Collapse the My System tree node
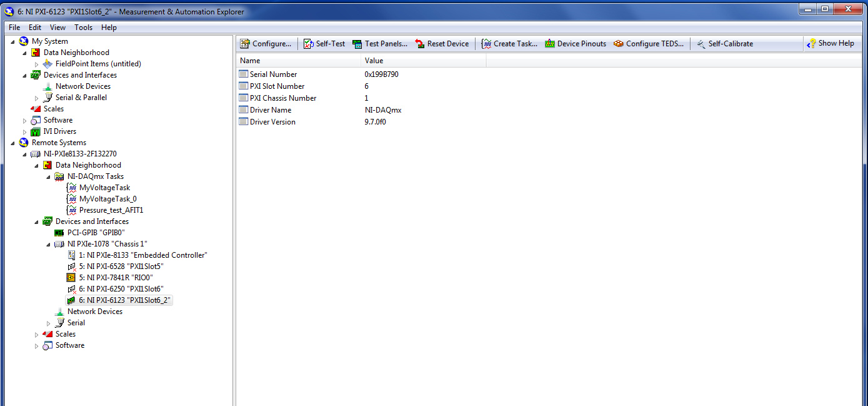 (12, 41)
